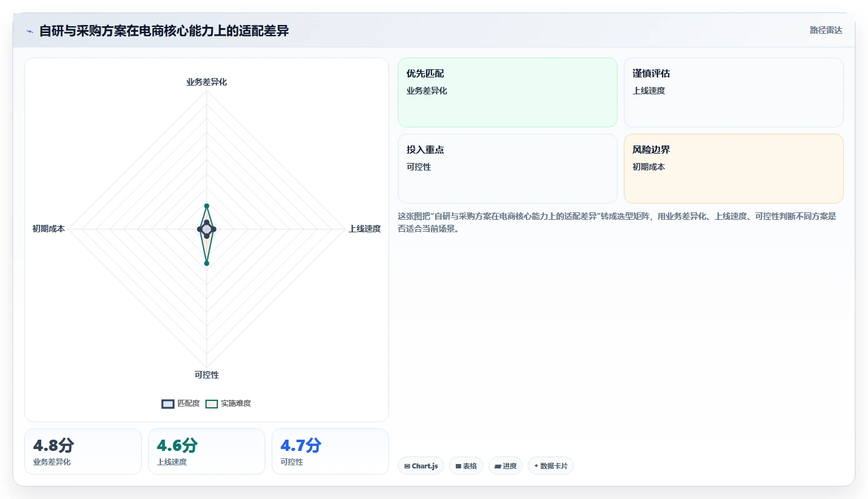Click the description paragraph starting 这张图把
The height and width of the screenshot is (499, 868).
click(x=620, y=222)
